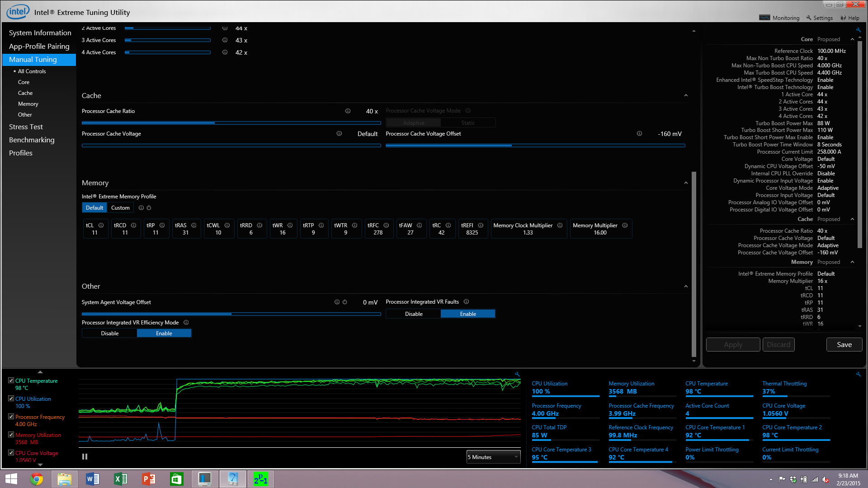
Task: Adjust the System Agent Voltage Offset slider
Action: 231,314
